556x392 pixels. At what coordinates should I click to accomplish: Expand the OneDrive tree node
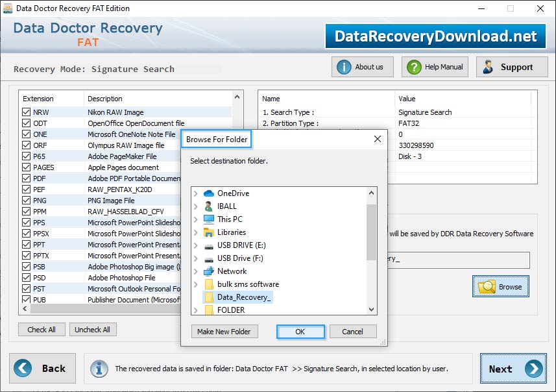196,193
